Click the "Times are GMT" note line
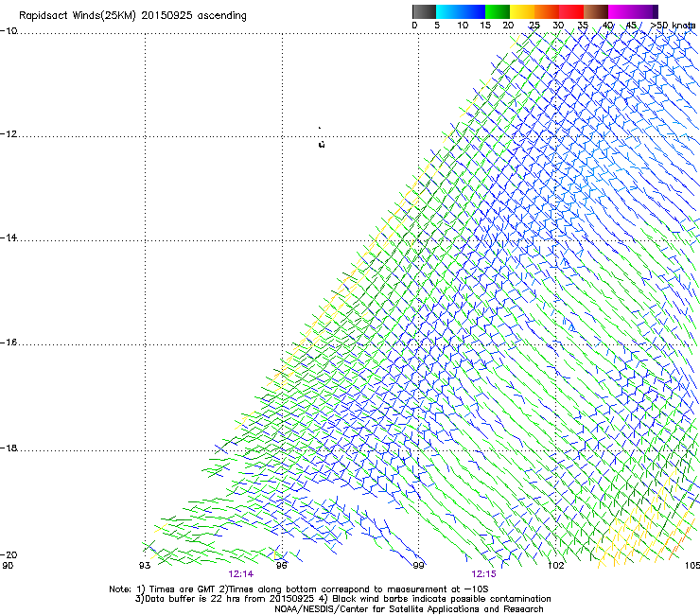 [299, 589]
